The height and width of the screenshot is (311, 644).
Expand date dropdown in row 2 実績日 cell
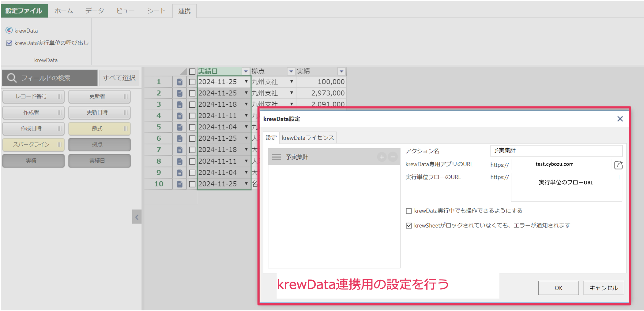tap(246, 93)
